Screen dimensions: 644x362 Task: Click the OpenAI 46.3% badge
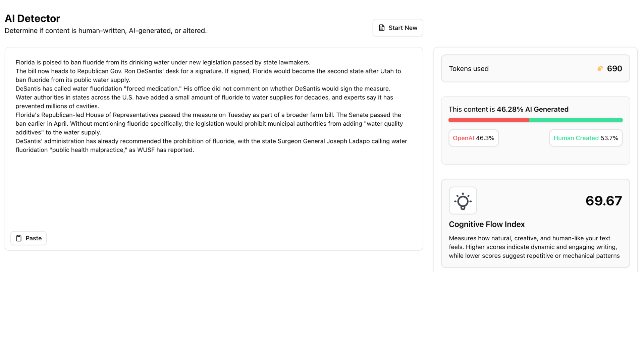pyautogui.click(x=473, y=138)
